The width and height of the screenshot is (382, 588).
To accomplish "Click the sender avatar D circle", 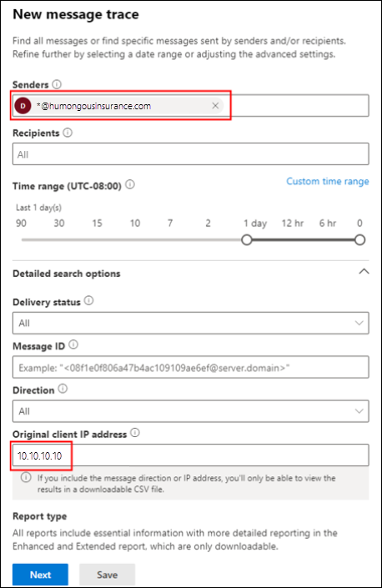I will click(23, 106).
